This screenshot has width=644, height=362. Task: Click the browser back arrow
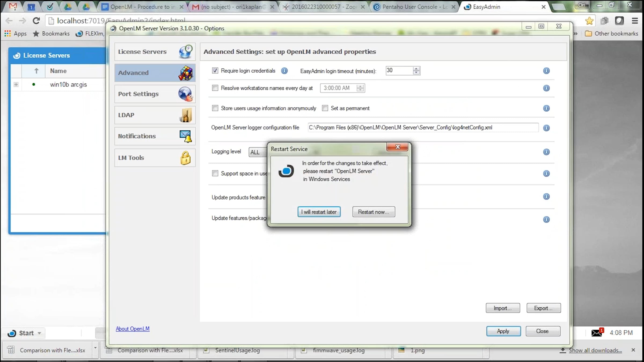[9, 21]
